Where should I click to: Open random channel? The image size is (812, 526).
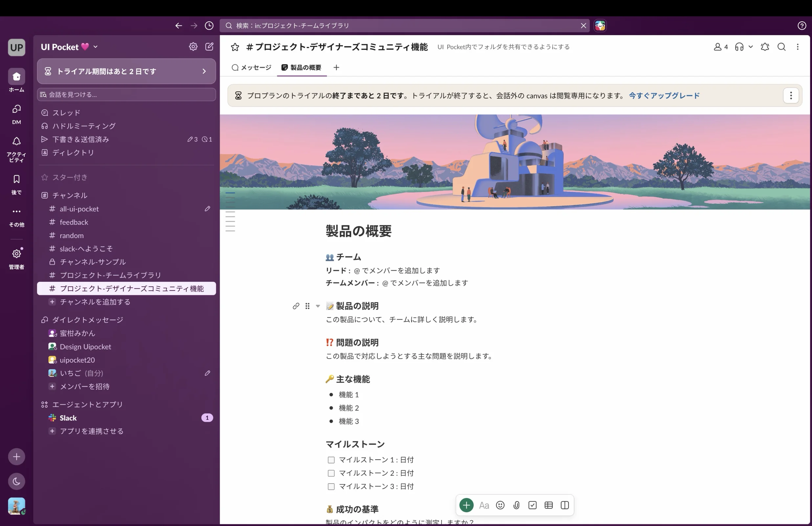click(126, 235)
